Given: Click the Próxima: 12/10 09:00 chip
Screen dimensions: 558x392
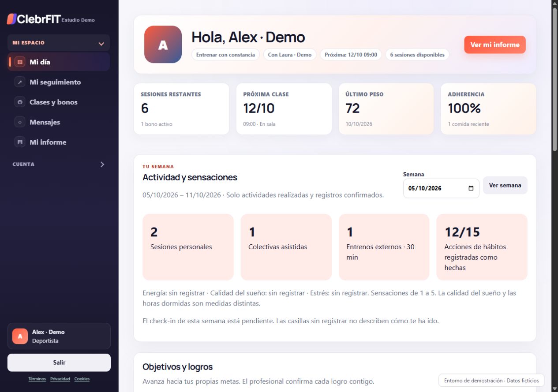Looking at the screenshot, I should click(x=351, y=55).
